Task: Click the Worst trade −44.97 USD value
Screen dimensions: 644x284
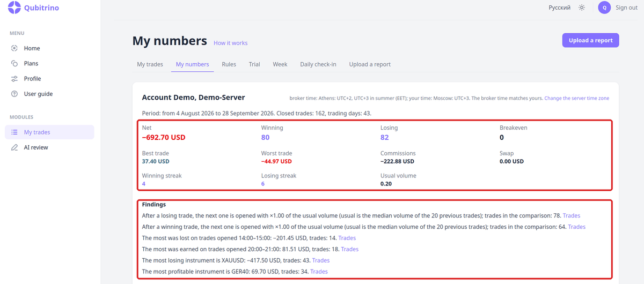Action: point(276,161)
